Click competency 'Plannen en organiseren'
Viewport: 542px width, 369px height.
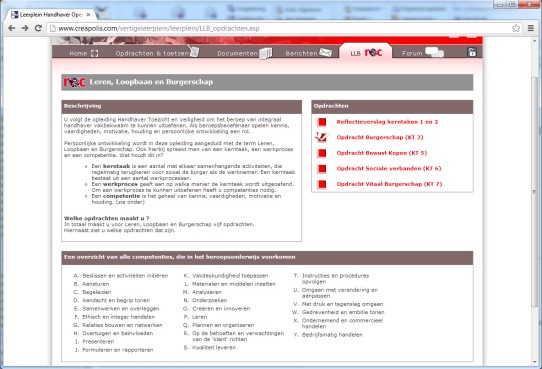223,325
